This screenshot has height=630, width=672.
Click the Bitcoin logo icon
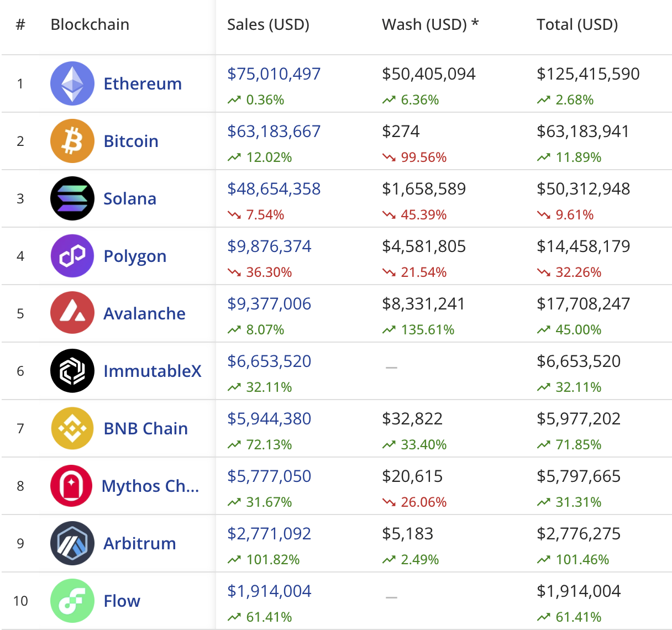point(72,141)
